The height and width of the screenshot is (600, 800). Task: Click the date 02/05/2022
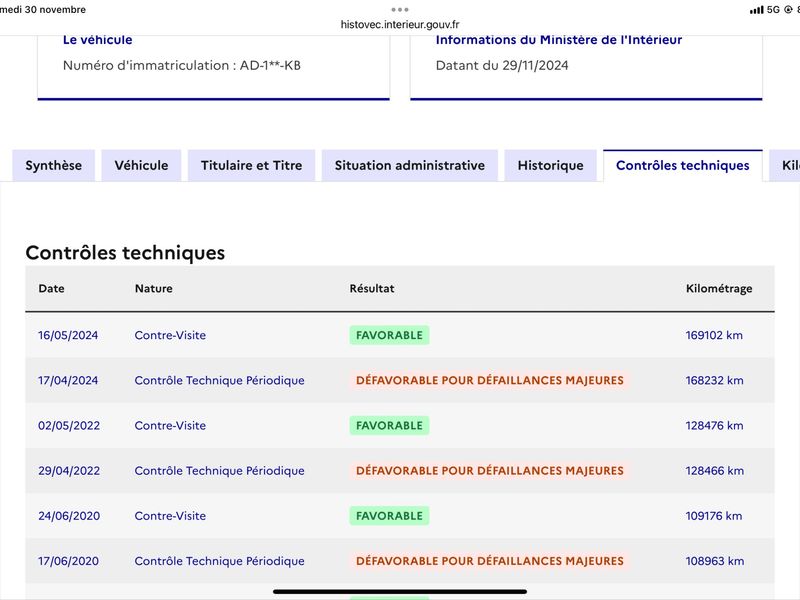[69, 426]
